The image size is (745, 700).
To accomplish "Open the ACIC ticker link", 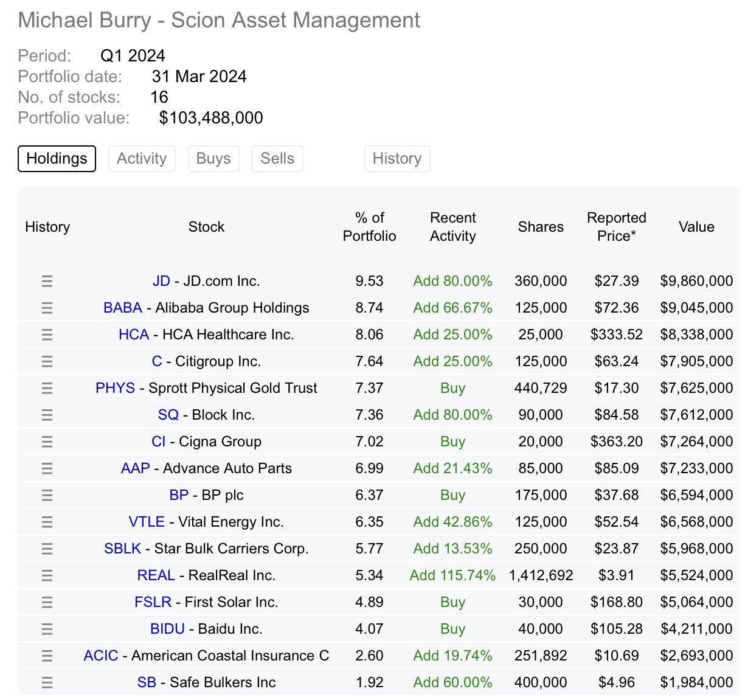I will tap(101, 656).
